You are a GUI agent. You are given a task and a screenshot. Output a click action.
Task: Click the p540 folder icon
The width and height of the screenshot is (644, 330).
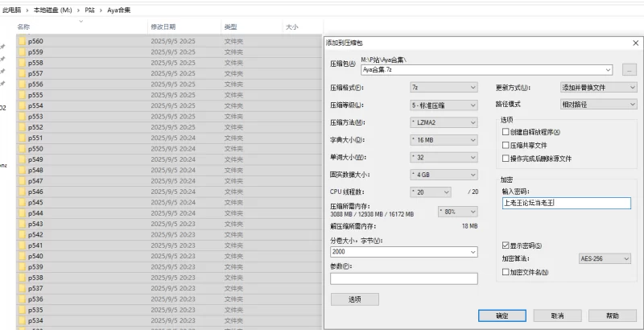[22, 256]
